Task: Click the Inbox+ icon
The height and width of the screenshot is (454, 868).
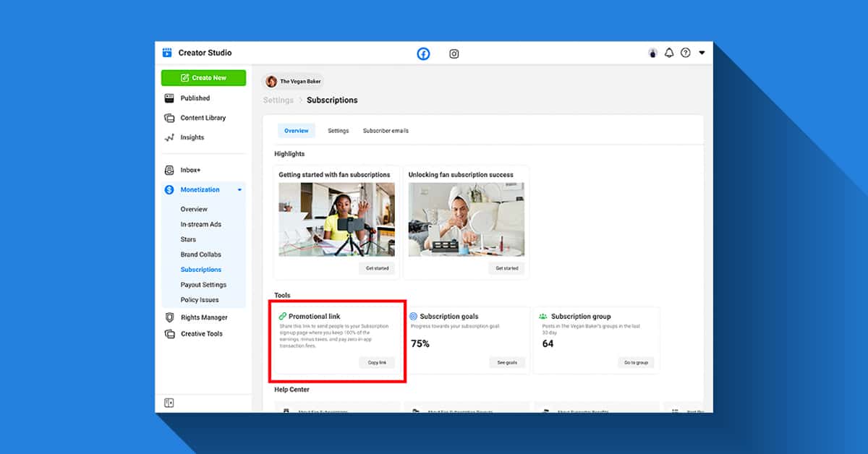Action: (x=169, y=170)
